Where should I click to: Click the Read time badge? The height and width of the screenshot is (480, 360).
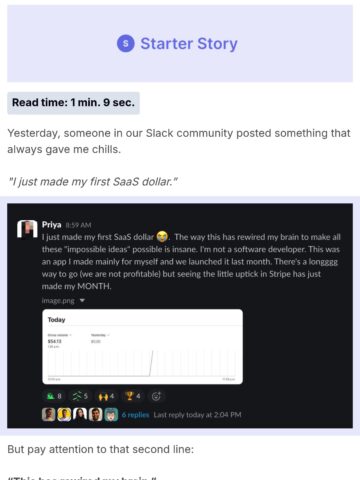(73, 103)
